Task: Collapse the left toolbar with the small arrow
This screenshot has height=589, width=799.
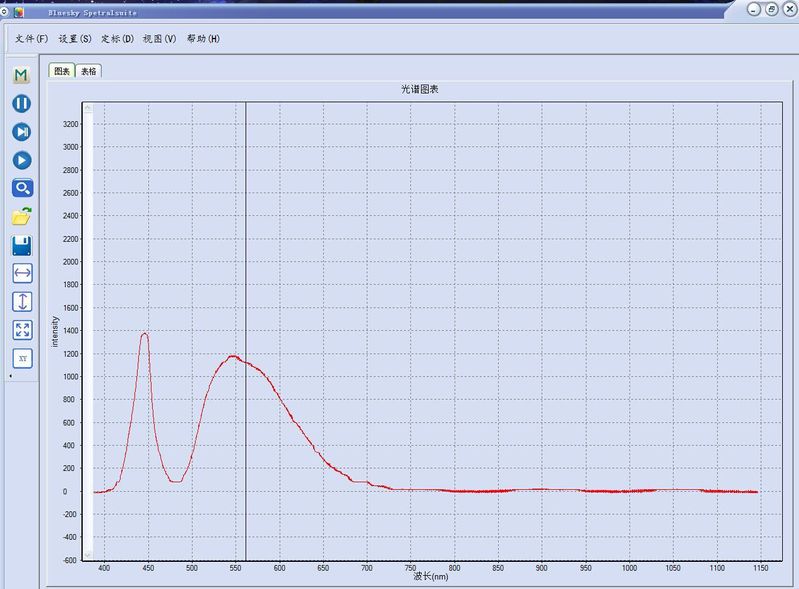Action: tap(10, 376)
